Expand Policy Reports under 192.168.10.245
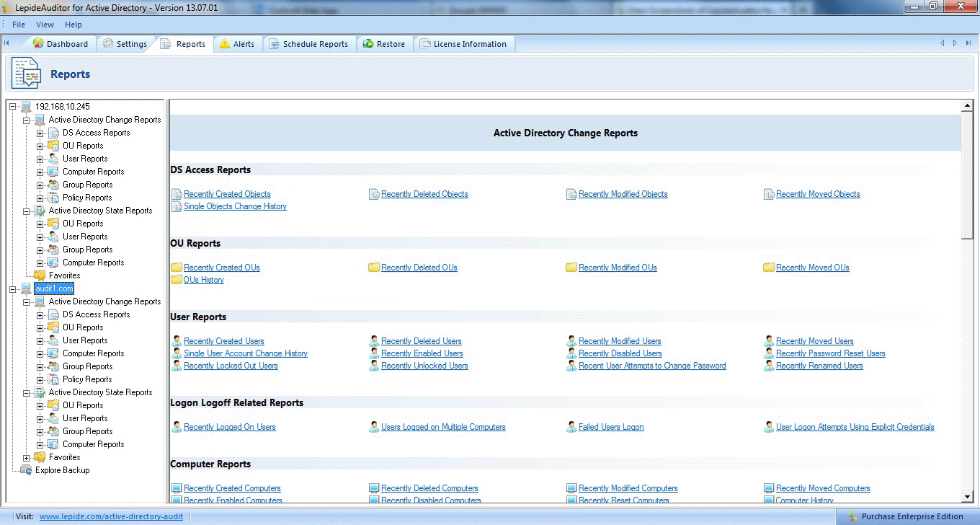This screenshot has width=980, height=525. click(40, 198)
